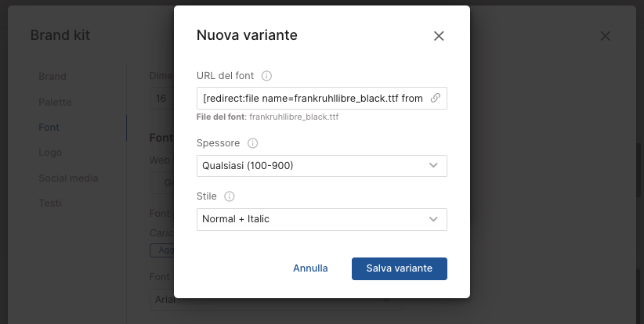
Task: Show the Spessore info tooltip icon
Action: (x=252, y=144)
